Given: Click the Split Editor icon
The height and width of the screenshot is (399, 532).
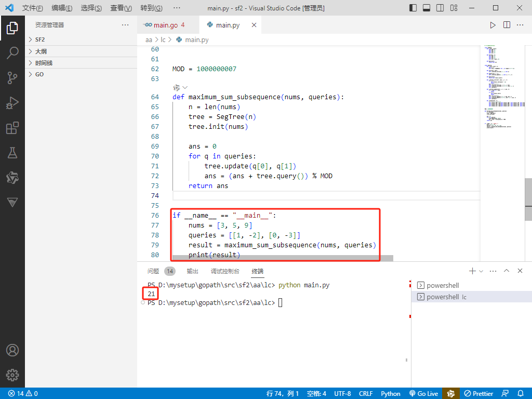Looking at the screenshot, I should (507, 25).
